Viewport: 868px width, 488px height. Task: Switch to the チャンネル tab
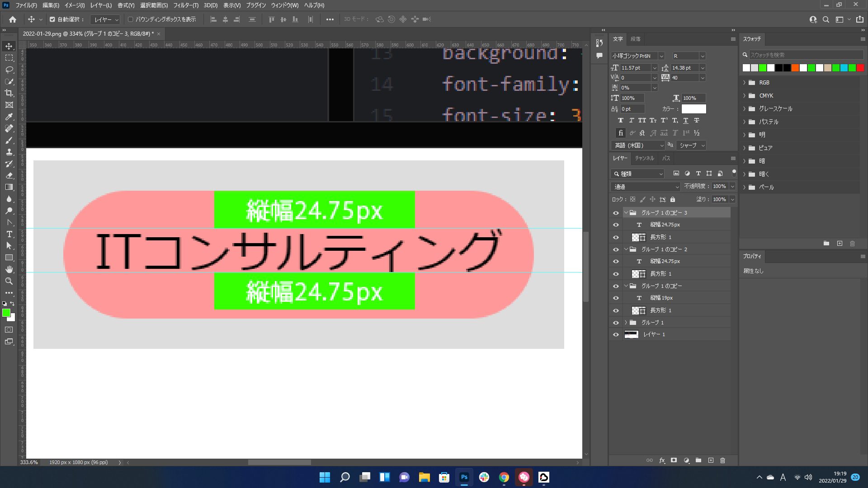click(644, 158)
